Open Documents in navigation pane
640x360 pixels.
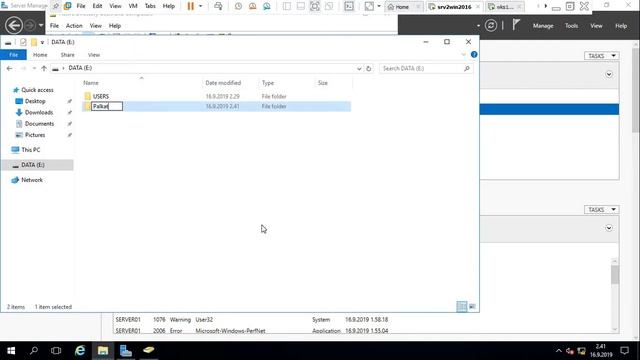pos(39,124)
